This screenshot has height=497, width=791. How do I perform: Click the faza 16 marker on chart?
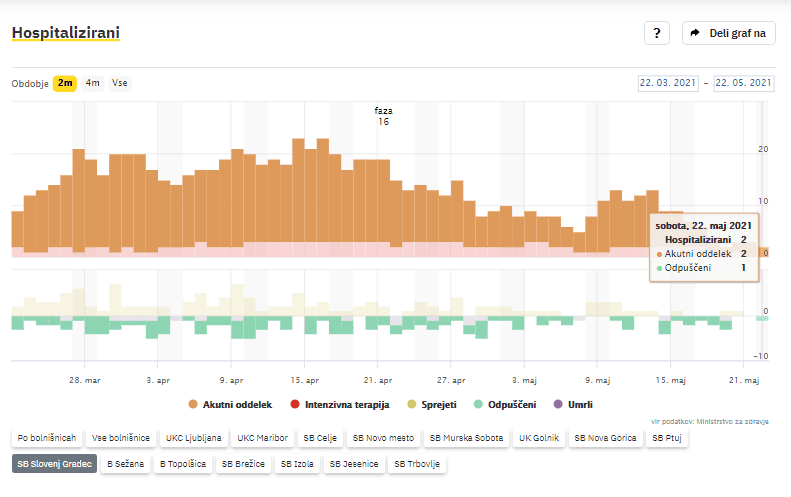click(383, 116)
